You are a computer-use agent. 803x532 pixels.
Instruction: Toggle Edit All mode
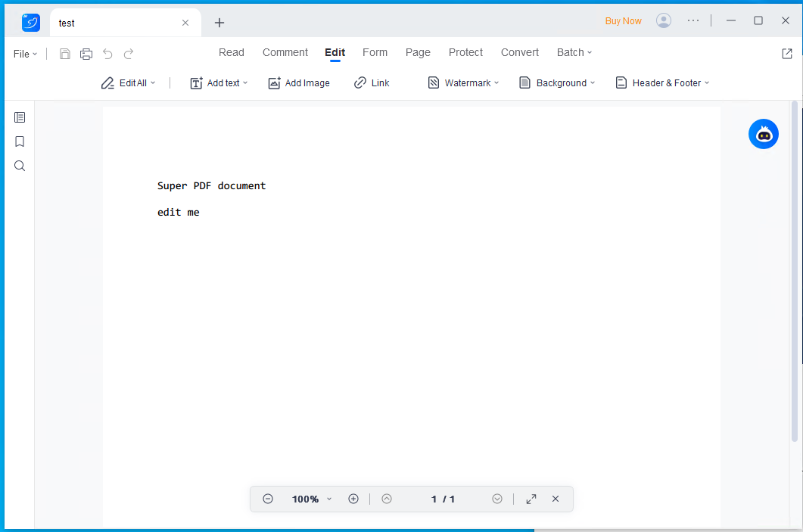point(127,82)
